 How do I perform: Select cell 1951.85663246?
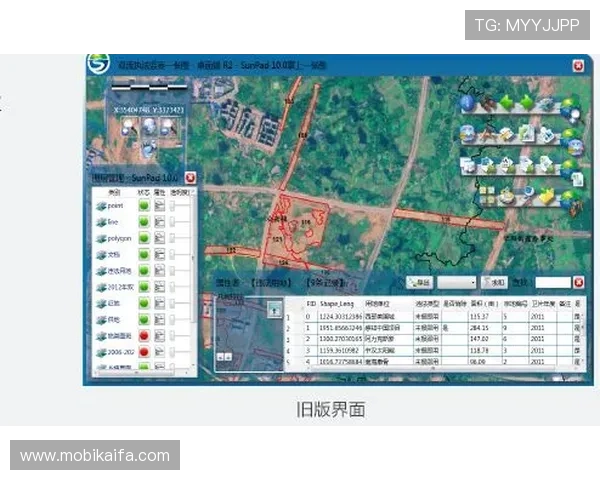pyautogui.click(x=341, y=328)
